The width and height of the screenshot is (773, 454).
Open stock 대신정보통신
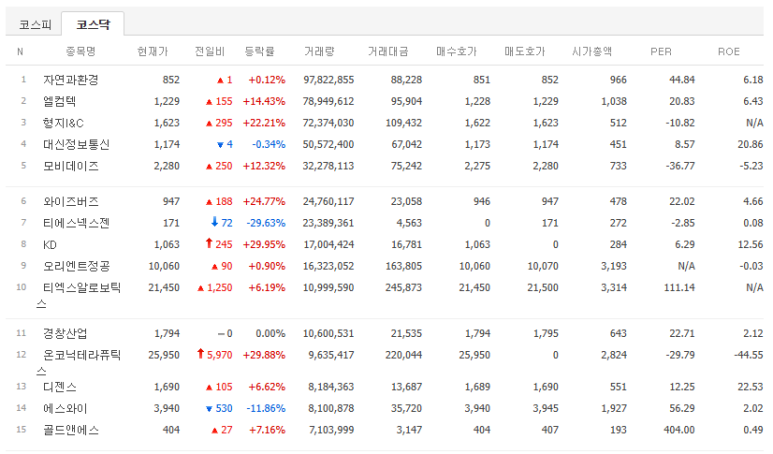76,144
